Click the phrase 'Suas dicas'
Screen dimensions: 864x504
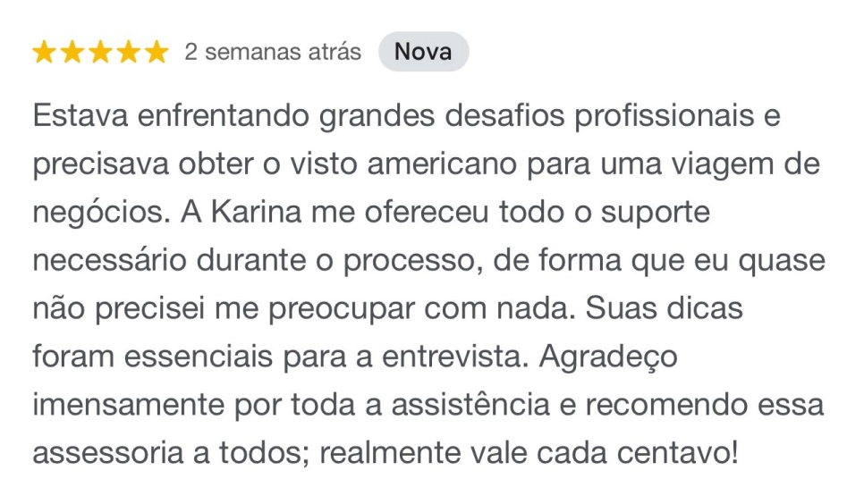point(664,308)
